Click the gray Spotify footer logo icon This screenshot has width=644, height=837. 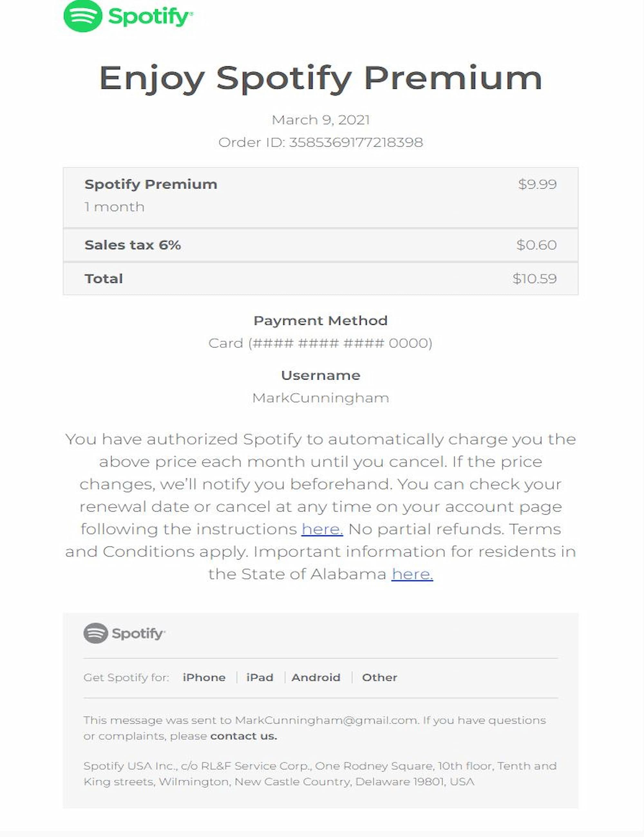point(95,633)
